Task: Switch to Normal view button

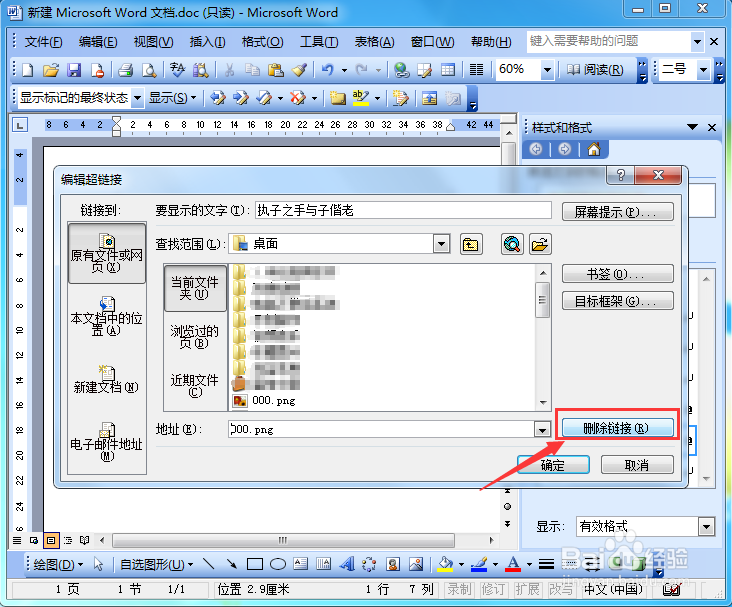Action: pyautogui.click(x=17, y=541)
